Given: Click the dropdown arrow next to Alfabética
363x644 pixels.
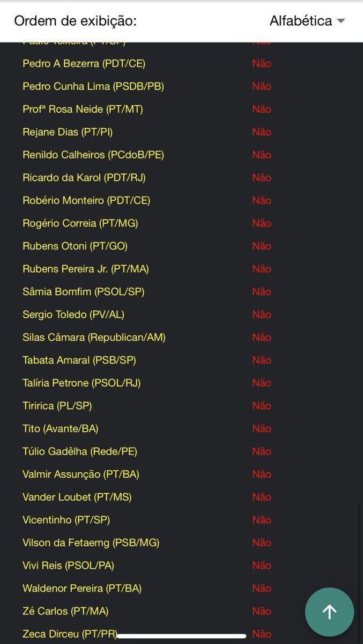Looking at the screenshot, I should 340,21.
